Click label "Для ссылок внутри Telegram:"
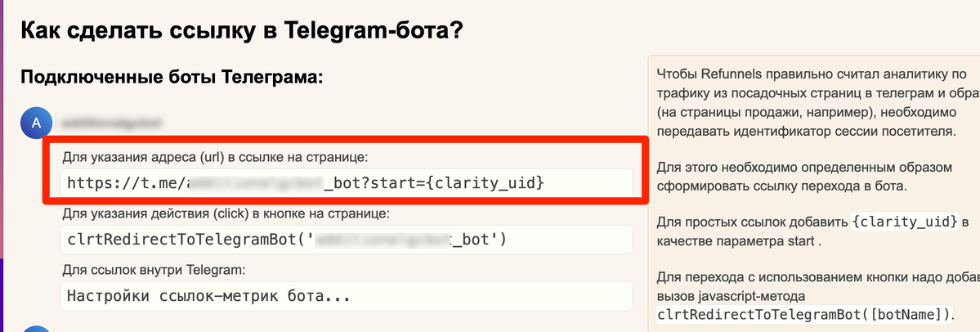980x332 pixels. (153, 270)
